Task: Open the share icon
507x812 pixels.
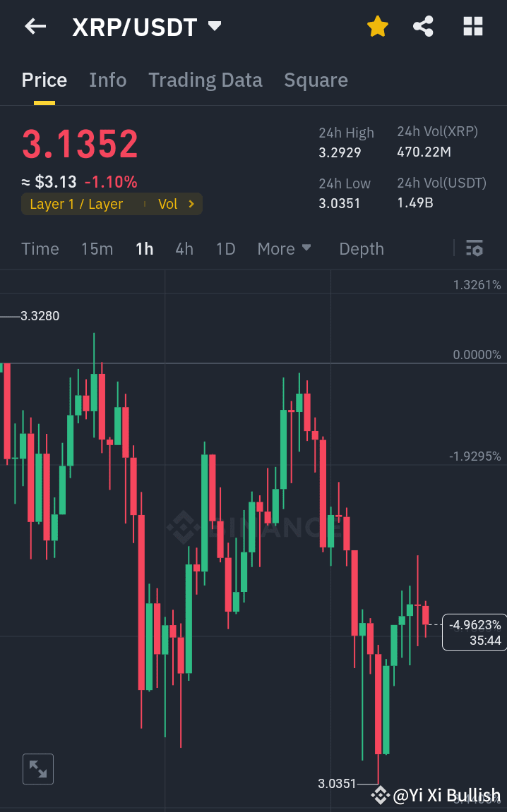Action: (x=423, y=26)
